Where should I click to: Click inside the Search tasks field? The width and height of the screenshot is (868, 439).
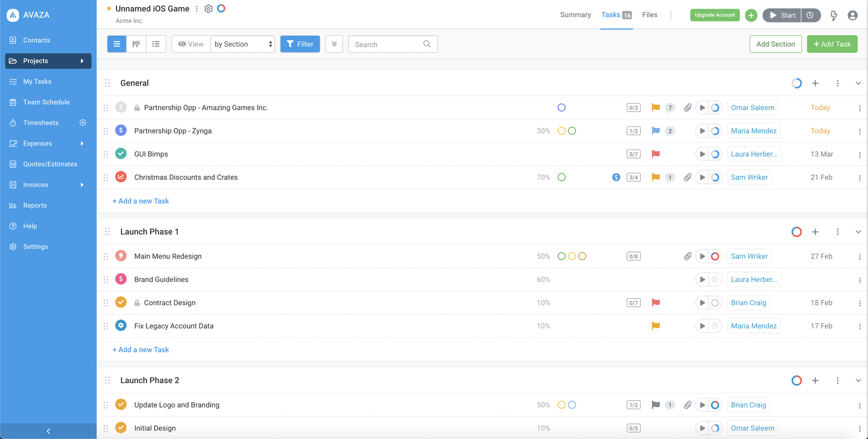(x=386, y=44)
